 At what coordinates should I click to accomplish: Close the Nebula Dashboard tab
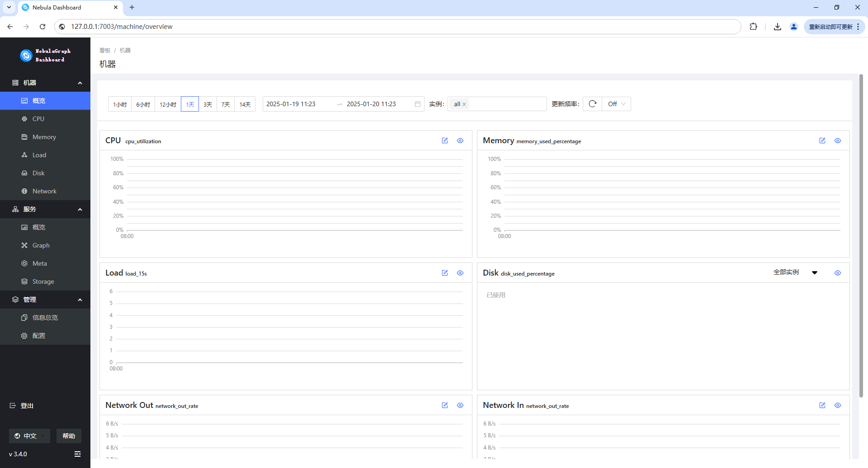116,7
